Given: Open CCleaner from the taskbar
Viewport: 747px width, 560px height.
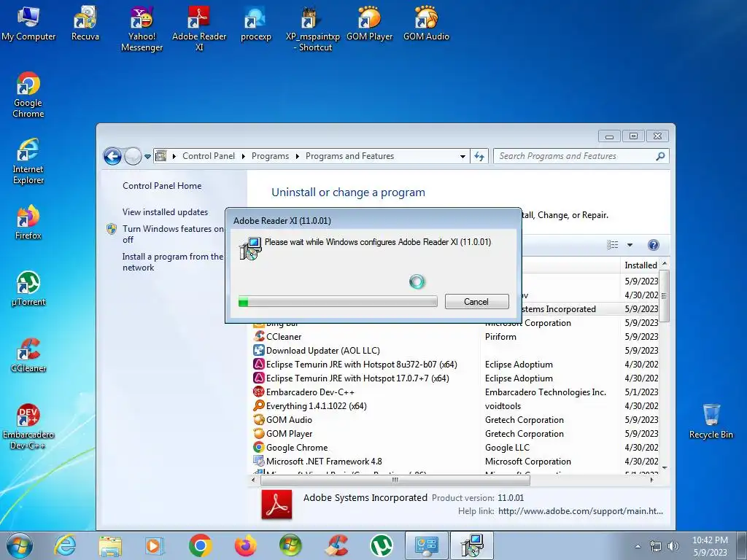Looking at the screenshot, I should click(x=336, y=545).
